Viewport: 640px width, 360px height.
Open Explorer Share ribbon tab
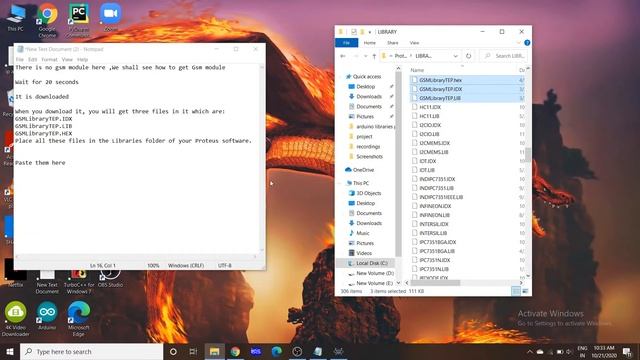393,43
